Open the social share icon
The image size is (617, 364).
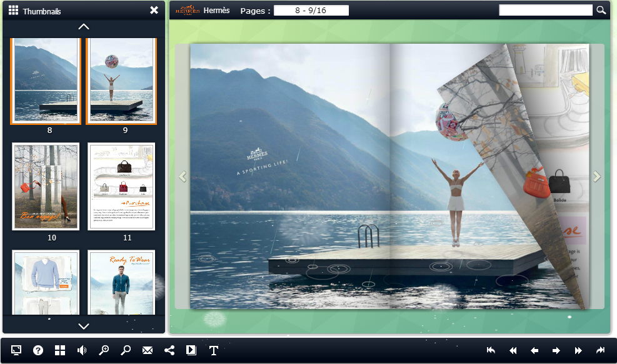tap(169, 350)
